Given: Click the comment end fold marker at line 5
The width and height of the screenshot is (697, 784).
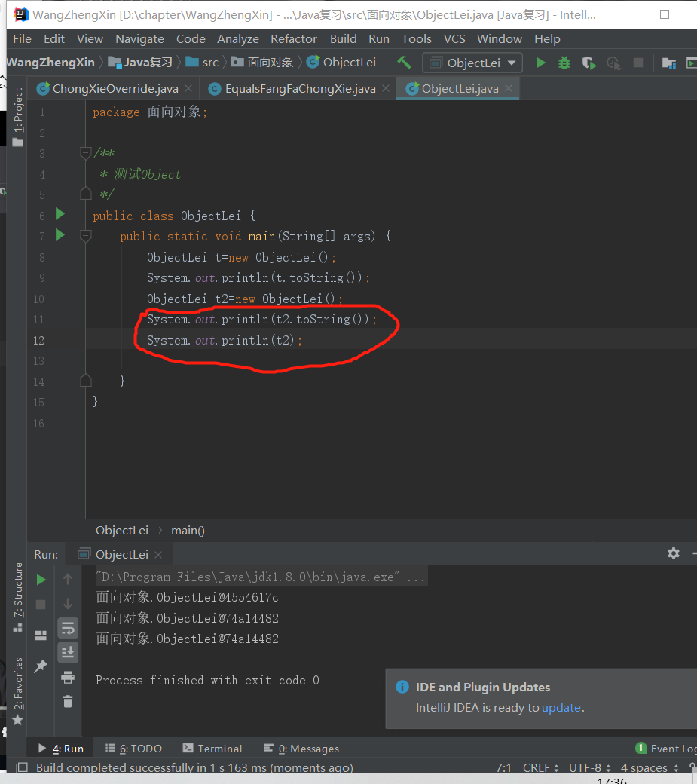Looking at the screenshot, I should coord(86,194).
